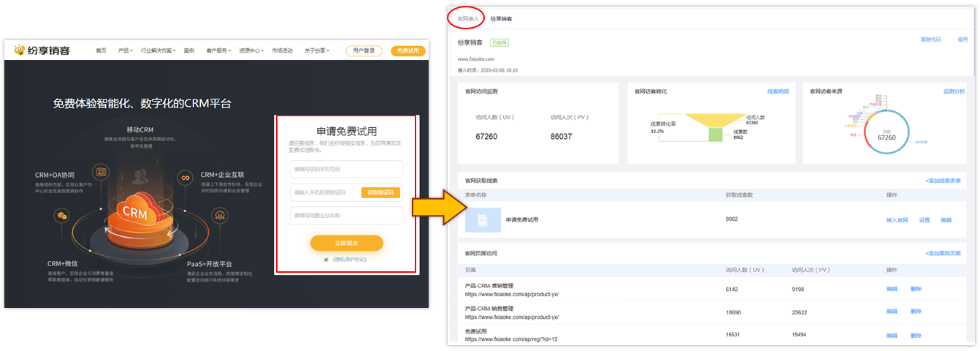980x351 pixels.
Task: Click the CRM+微信 WeChat icon
Action: [x=63, y=215]
